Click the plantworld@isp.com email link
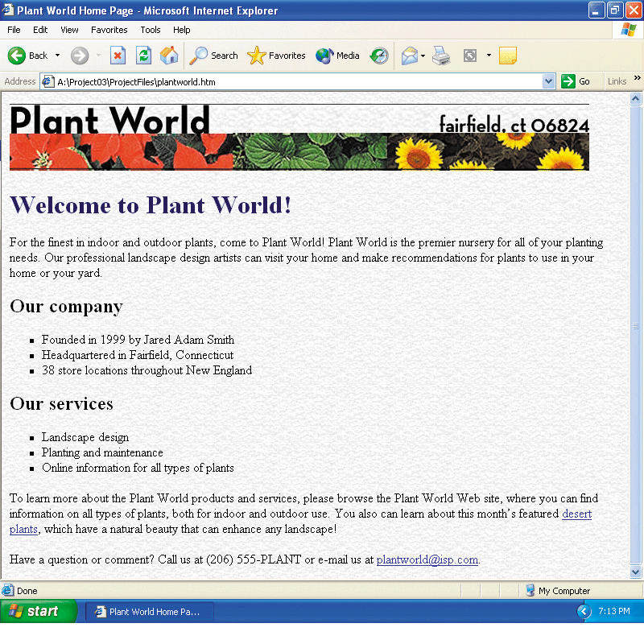Screen dimensions: 644x644 427,559
